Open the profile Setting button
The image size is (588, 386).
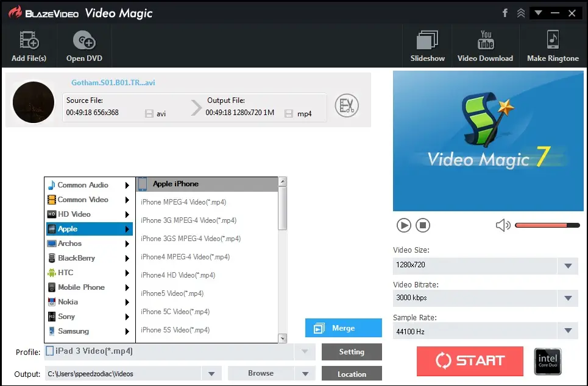(x=352, y=351)
